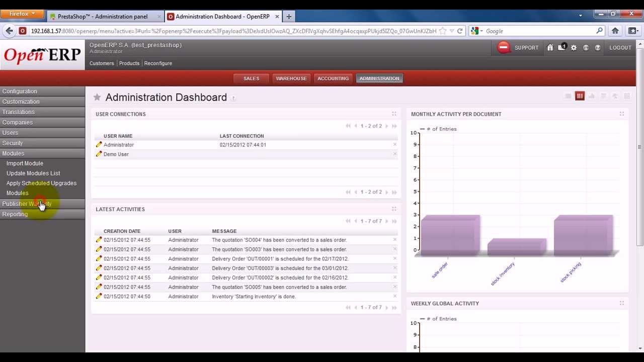
Task: Open the Firefox menu dropdown button
Action: 22,14
